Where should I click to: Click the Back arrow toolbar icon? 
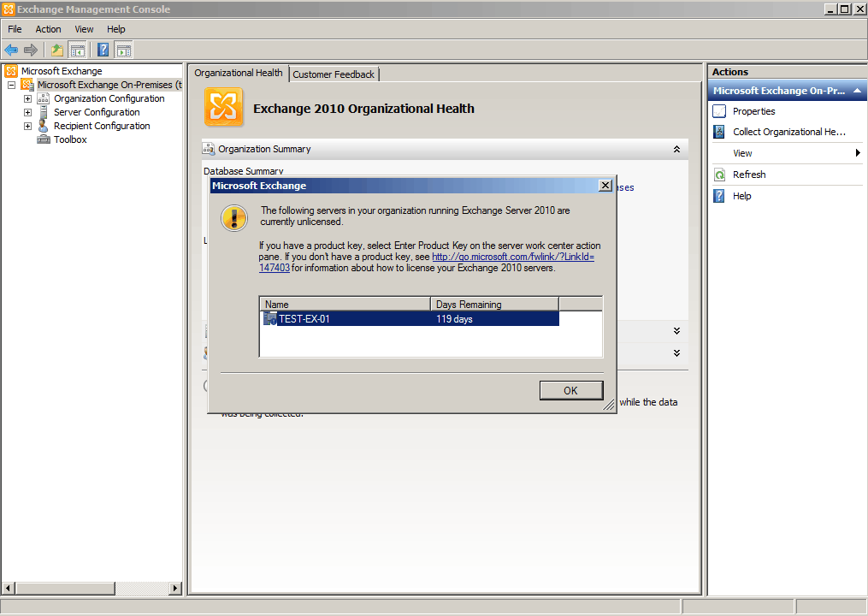click(x=11, y=50)
